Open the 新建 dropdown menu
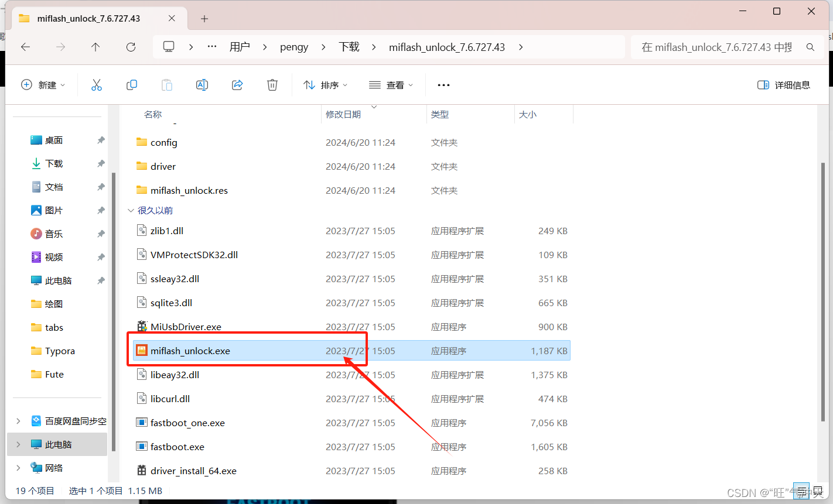The width and height of the screenshot is (833, 504). [x=43, y=85]
